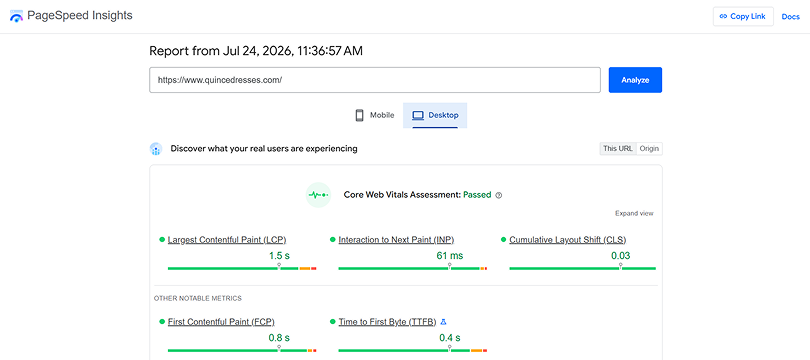Click the Core Web Vitals pulse icon

(318, 195)
